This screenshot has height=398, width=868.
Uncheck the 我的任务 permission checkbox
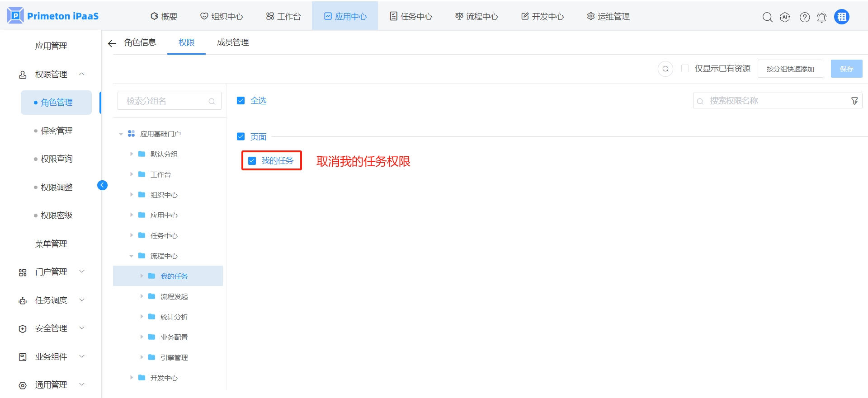[252, 161]
